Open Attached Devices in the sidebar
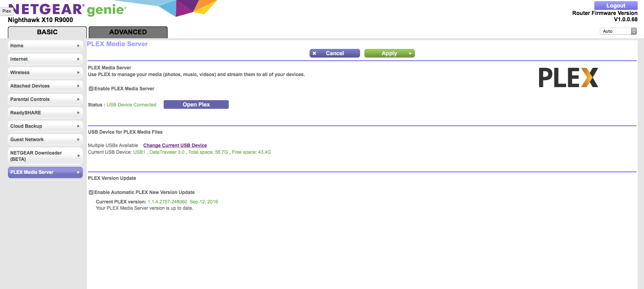The image size is (644, 289). [45, 86]
